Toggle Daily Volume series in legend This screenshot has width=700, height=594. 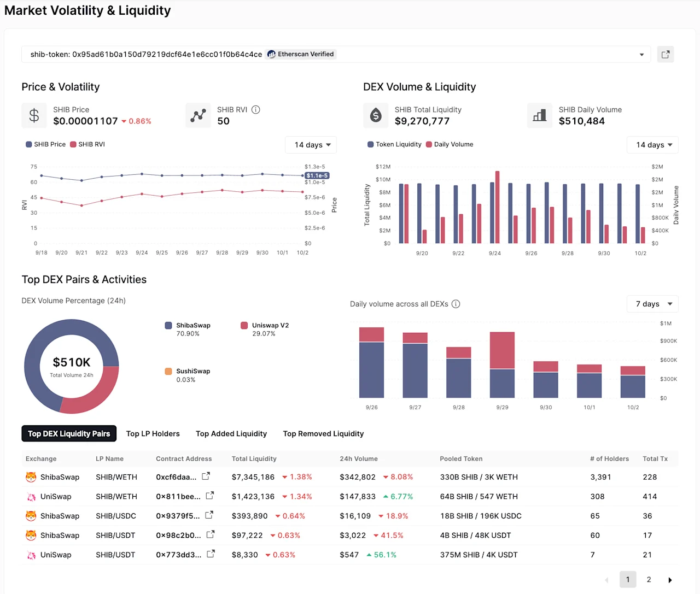click(x=450, y=144)
